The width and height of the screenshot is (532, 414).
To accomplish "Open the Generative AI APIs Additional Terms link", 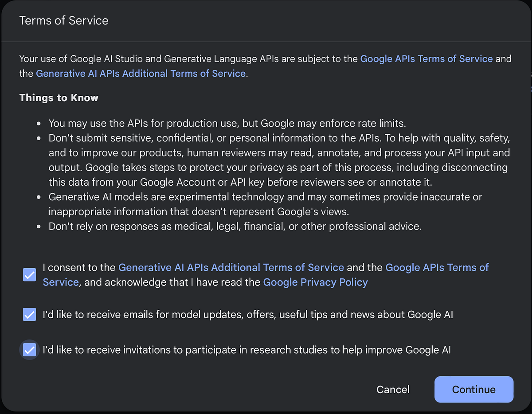I will click(x=141, y=73).
